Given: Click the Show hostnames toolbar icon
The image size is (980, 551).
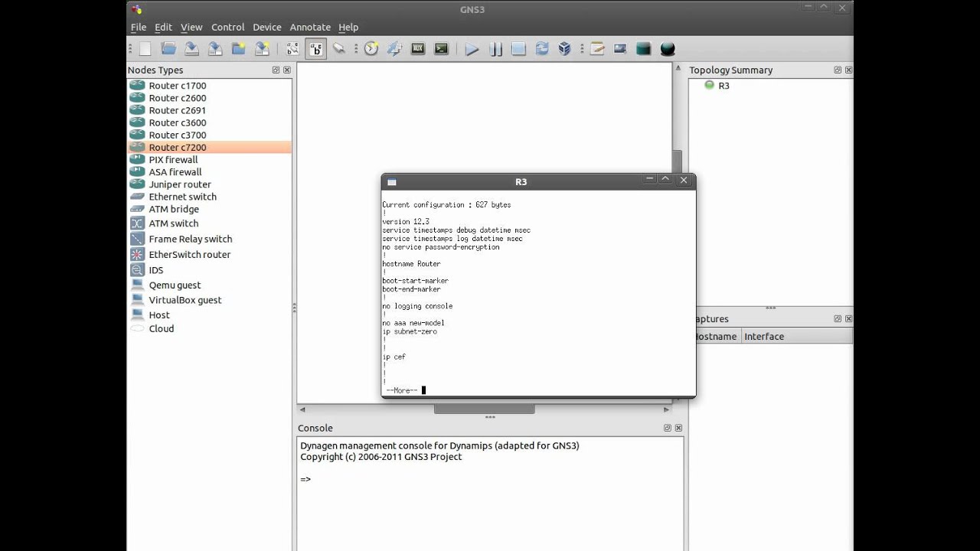Looking at the screenshot, I should pos(316,49).
